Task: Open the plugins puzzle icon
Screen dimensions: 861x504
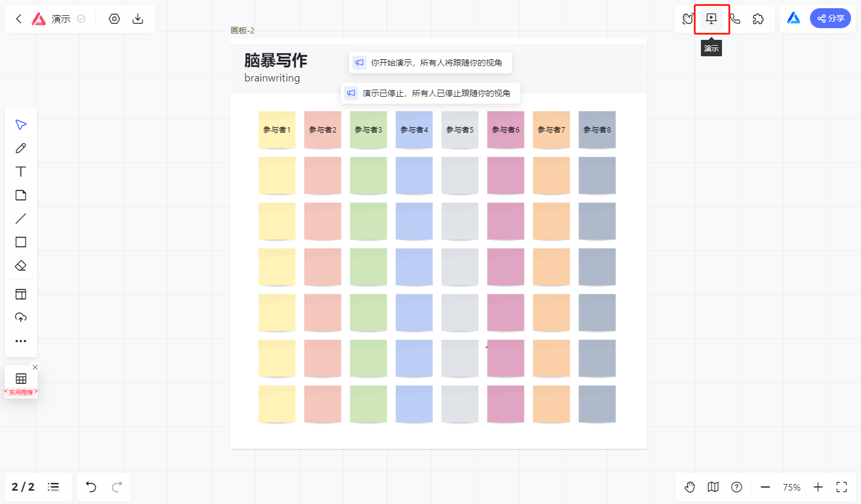Action: point(758,19)
